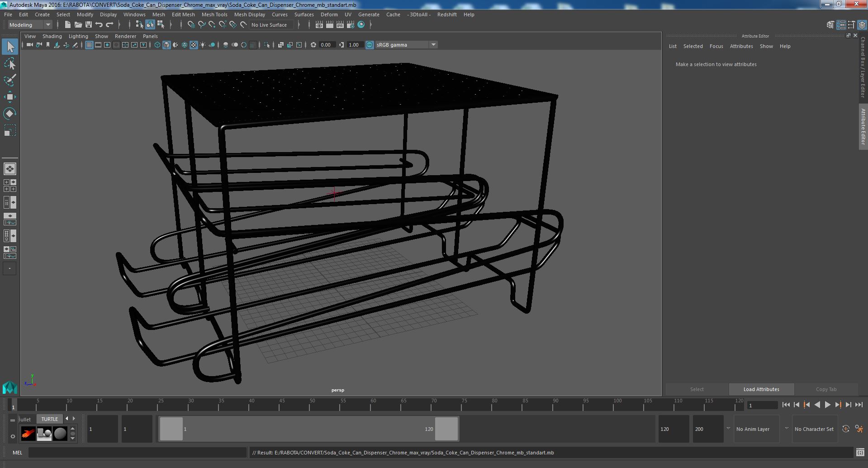Click viewport select camera icon

(29, 45)
